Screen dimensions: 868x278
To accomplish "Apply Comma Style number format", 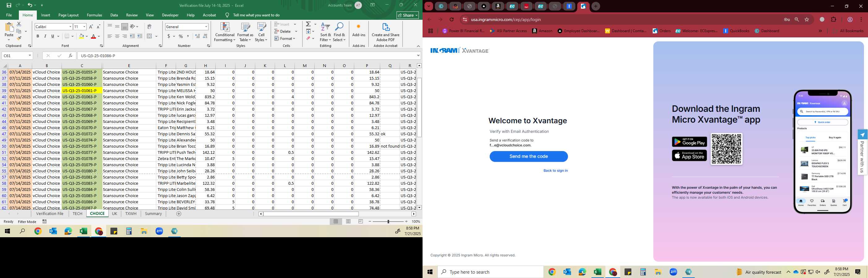I will coord(188,36).
